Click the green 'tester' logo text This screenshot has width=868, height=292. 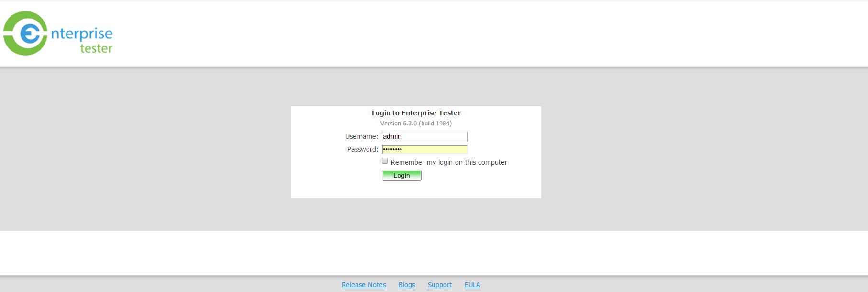pos(96,48)
